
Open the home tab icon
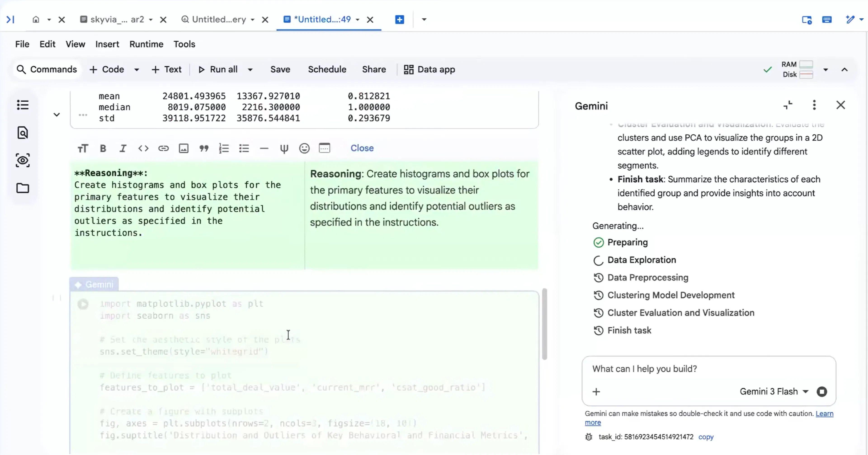click(x=36, y=19)
